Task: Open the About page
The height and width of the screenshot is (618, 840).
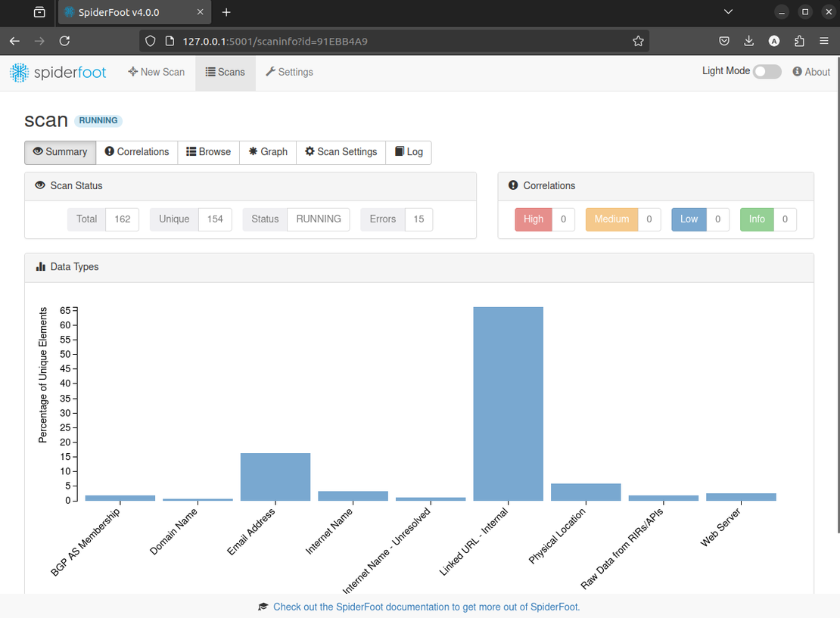Action: click(811, 72)
